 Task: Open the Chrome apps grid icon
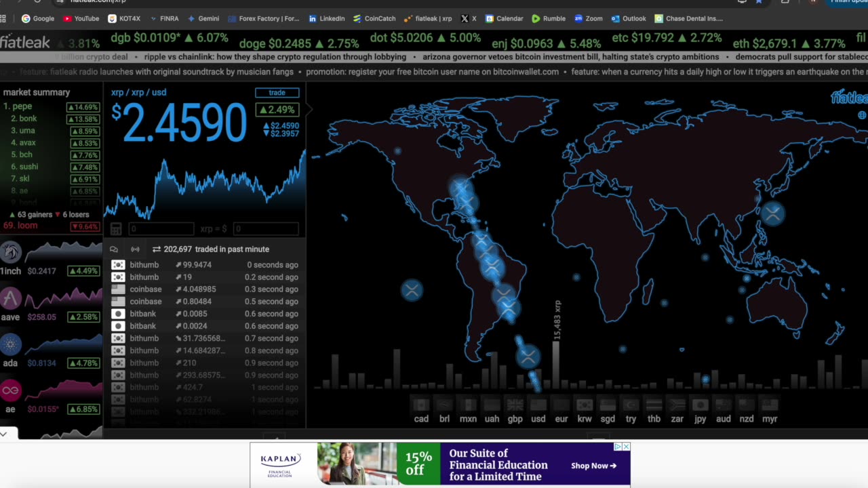[3, 18]
